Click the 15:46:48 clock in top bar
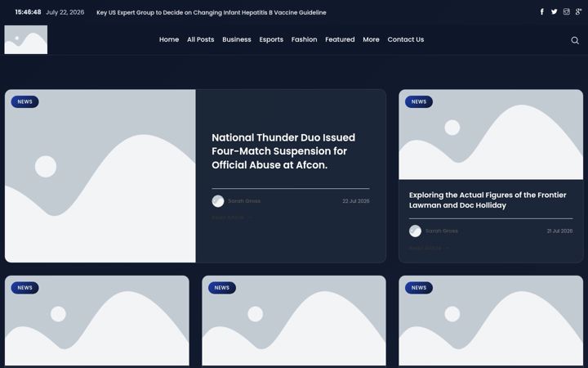This screenshot has height=368, width=588. tap(28, 12)
